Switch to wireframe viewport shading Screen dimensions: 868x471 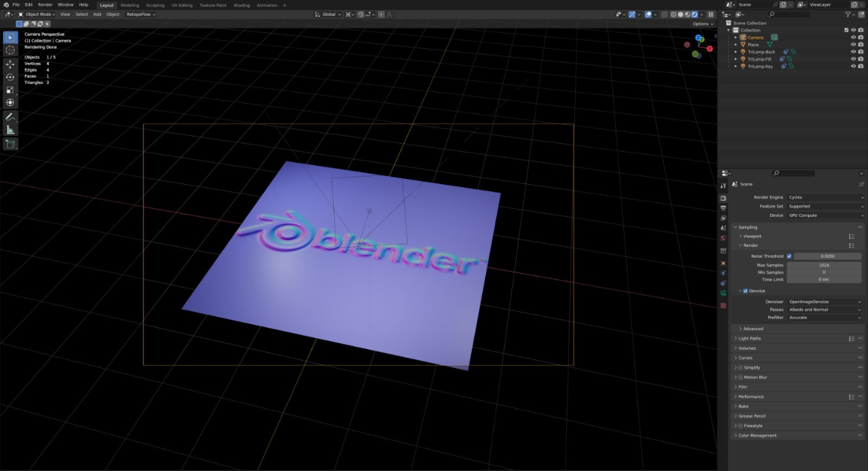point(673,14)
